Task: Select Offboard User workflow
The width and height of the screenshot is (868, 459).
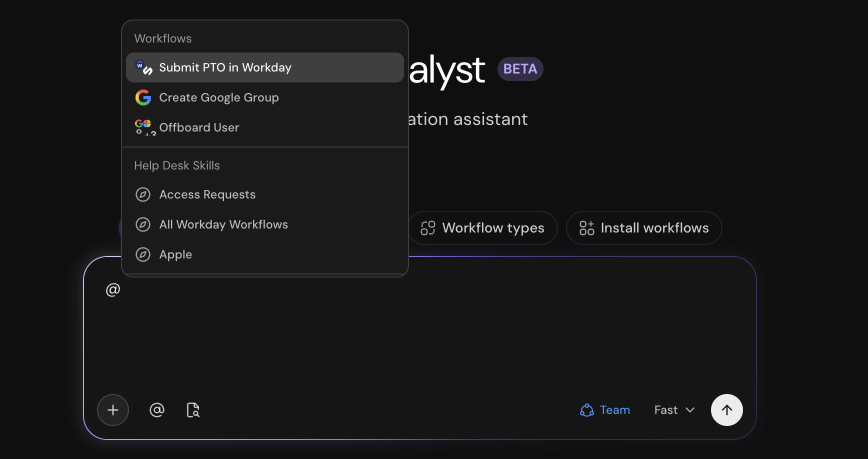Action: (x=265, y=127)
